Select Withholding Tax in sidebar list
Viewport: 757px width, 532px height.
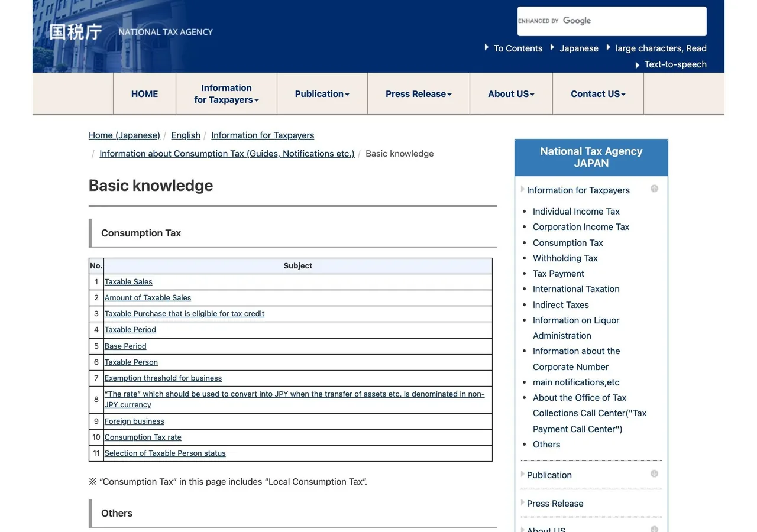tap(565, 258)
